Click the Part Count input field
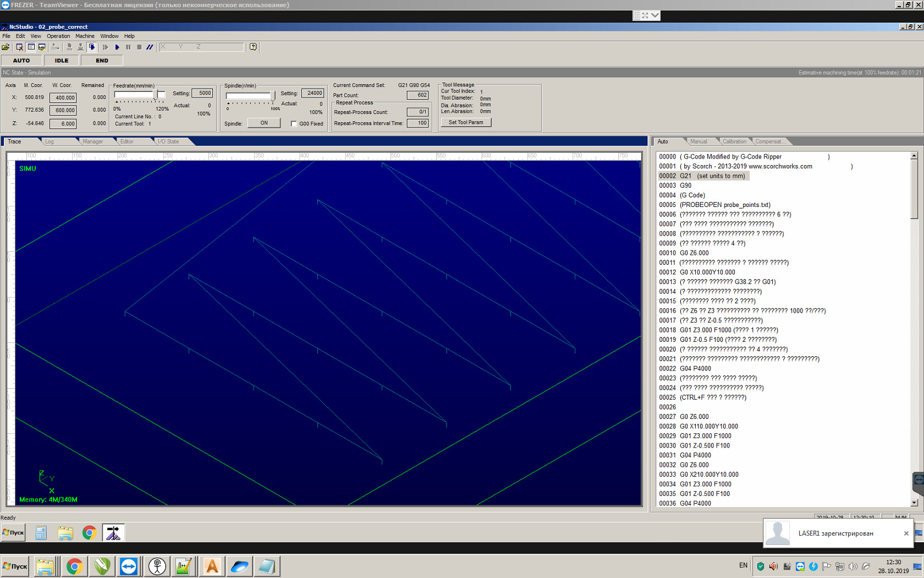Viewport: 924px width, 578px height. pos(417,95)
